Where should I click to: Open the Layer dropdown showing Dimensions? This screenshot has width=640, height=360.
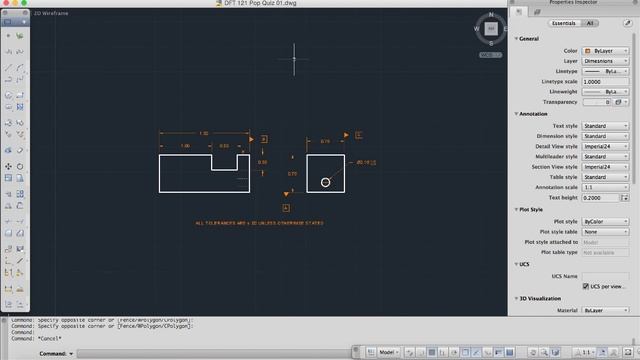[605, 61]
